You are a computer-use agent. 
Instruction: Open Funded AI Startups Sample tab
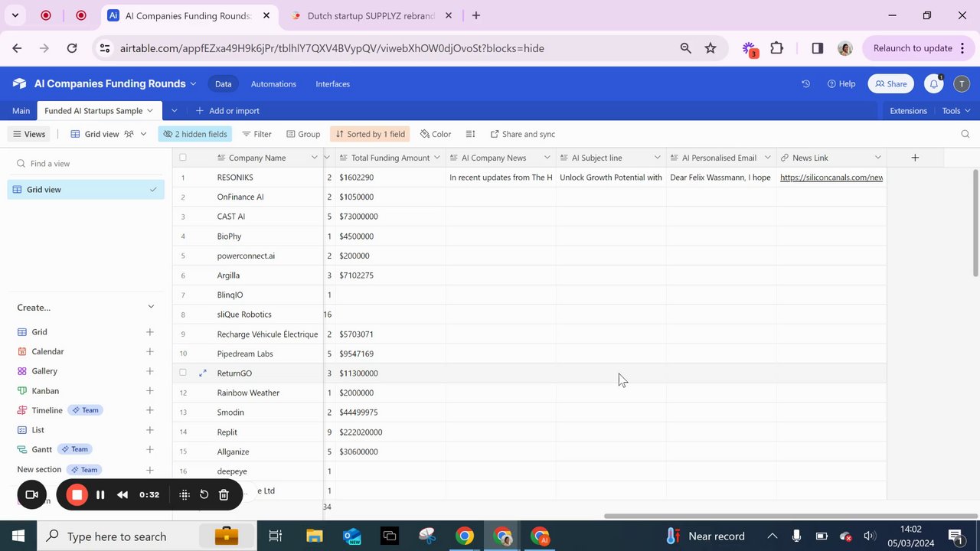[x=99, y=111]
